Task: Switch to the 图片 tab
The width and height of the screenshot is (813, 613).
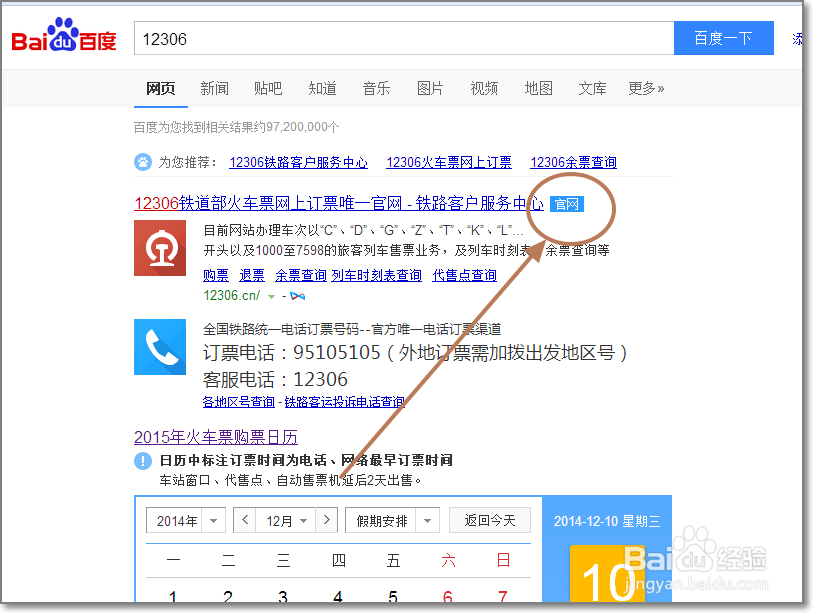Action: point(430,88)
